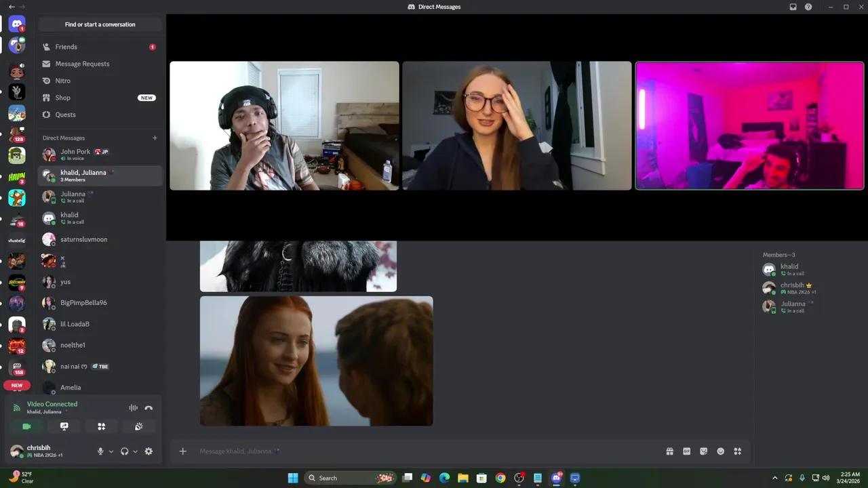Click into the Message khalid, Julianna input field
This screenshot has height=488, width=868.
[x=427, y=451]
